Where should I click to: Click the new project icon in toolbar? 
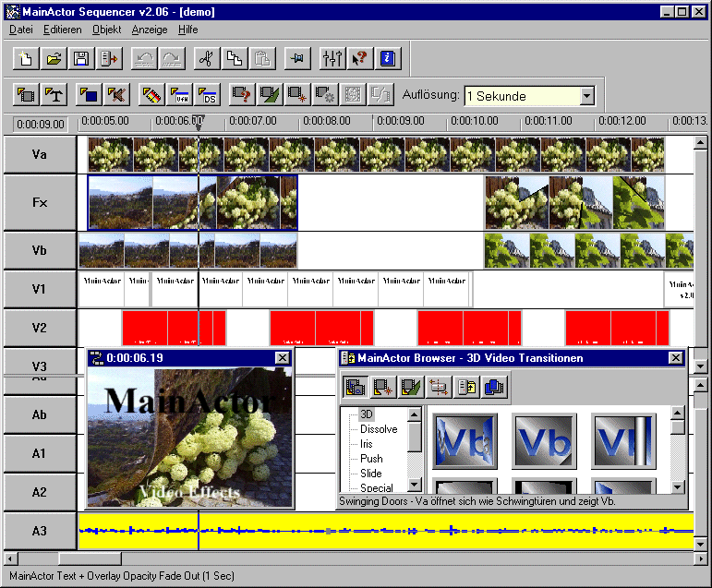[x=27, y=59]
